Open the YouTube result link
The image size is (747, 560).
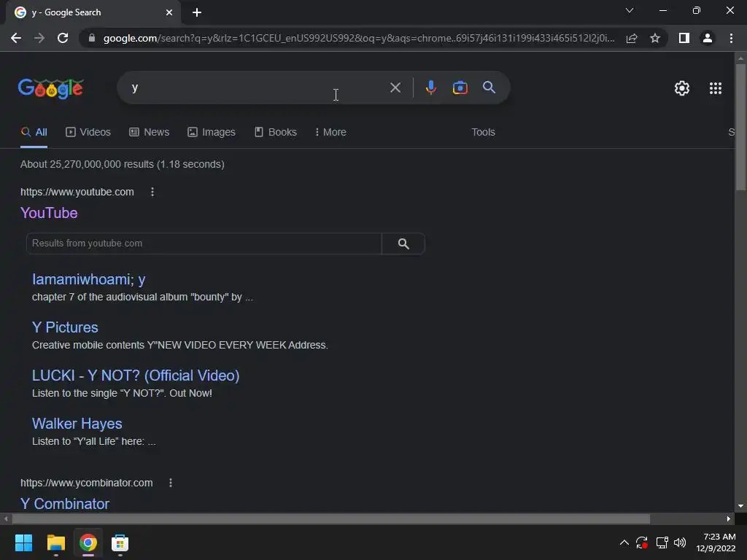[x=49, y=213]
